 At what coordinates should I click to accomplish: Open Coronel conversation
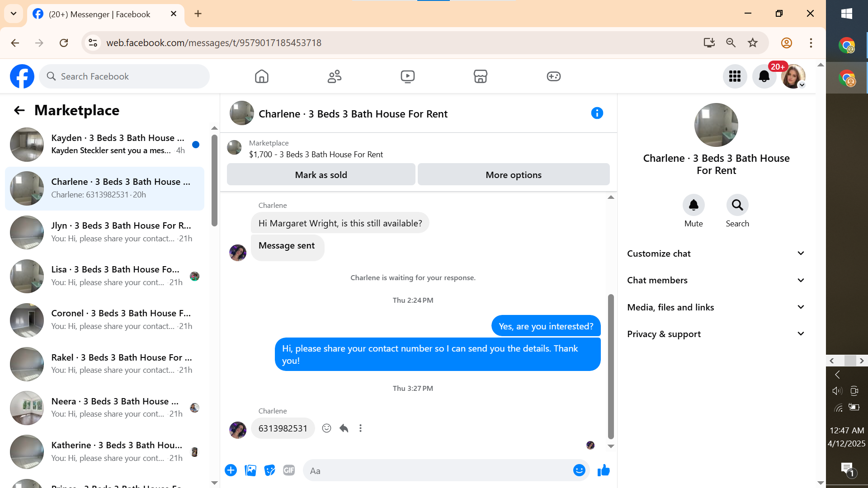105,320
